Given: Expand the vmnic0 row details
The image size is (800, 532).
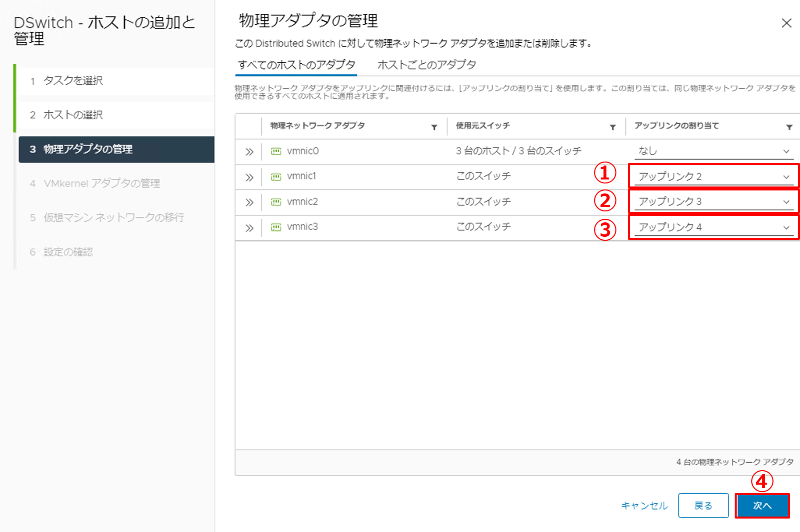Looking at the screenshot, I should pos(249,152).
